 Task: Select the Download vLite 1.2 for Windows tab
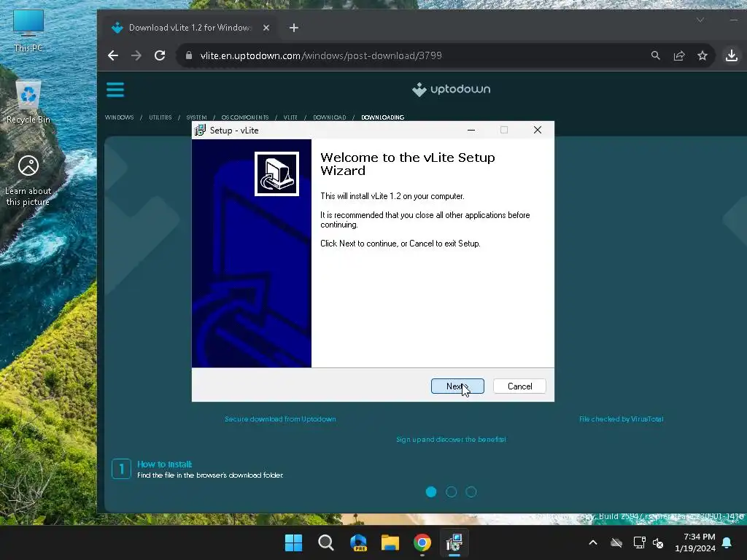coord(190,28)
